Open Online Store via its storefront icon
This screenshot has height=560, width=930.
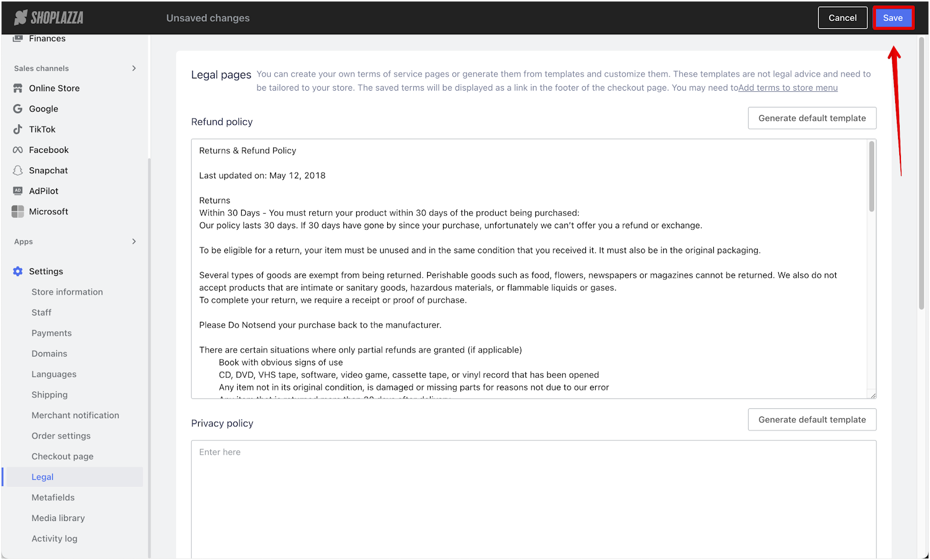coord(18,88)
